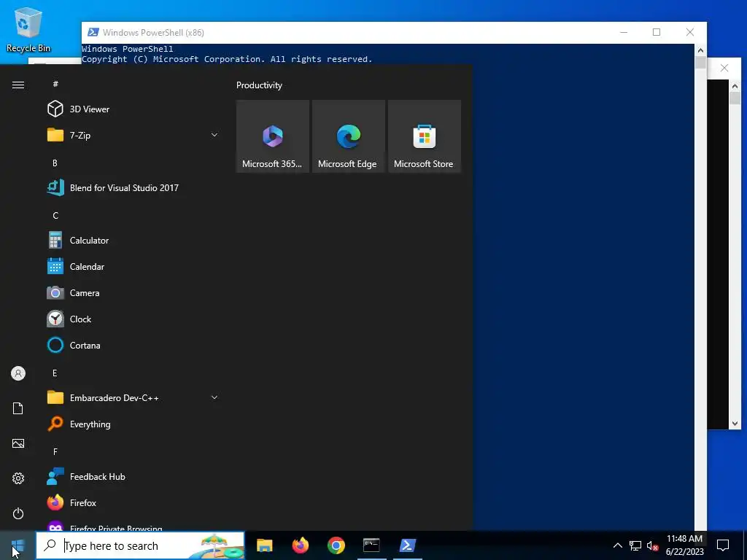The image size is (747, 560).
Task: Click the Power button in Start
Action: click(18, 513)
